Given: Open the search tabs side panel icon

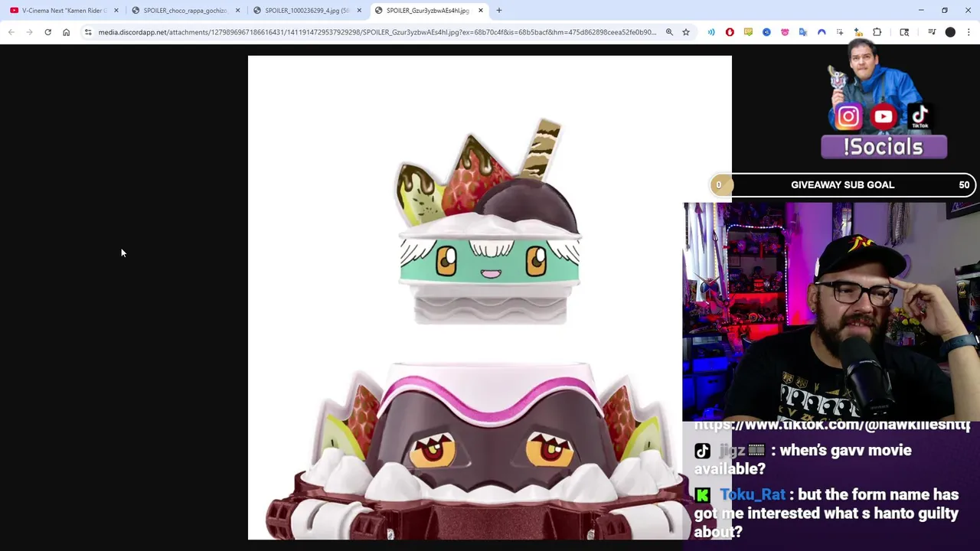Looking at the screenshot, I should (904, 32).
